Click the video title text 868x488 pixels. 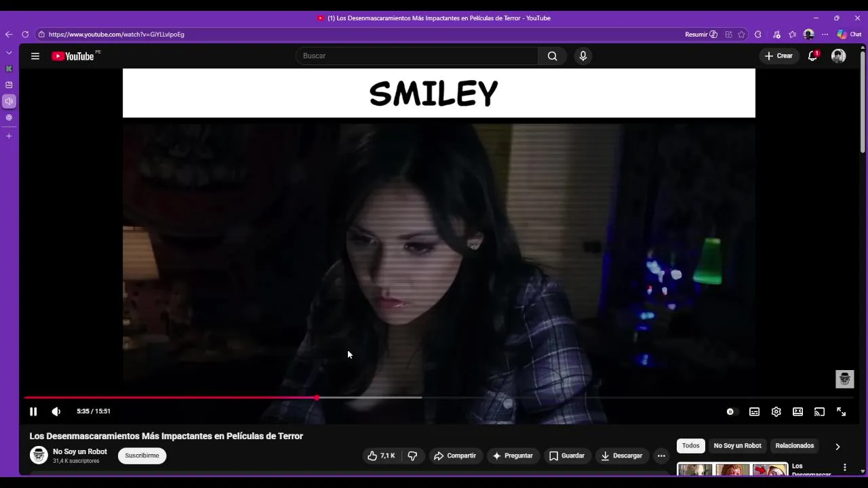click(x=166, y=436)
